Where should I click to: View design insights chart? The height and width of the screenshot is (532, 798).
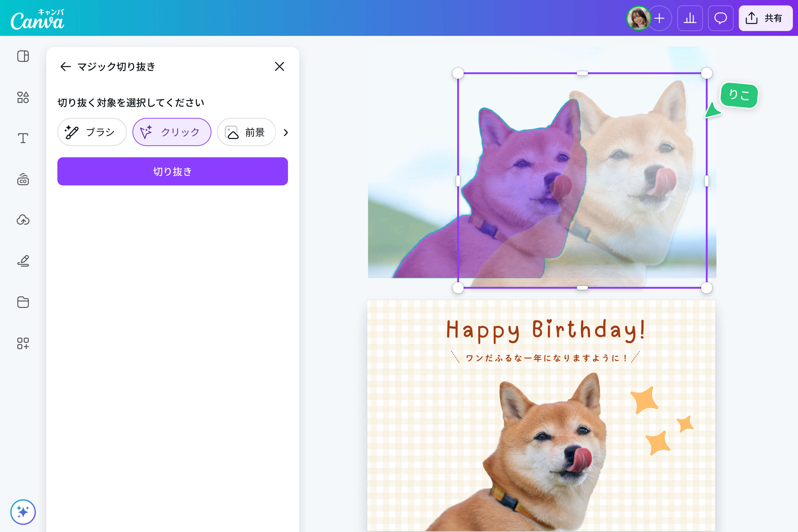tap(690, 18)
